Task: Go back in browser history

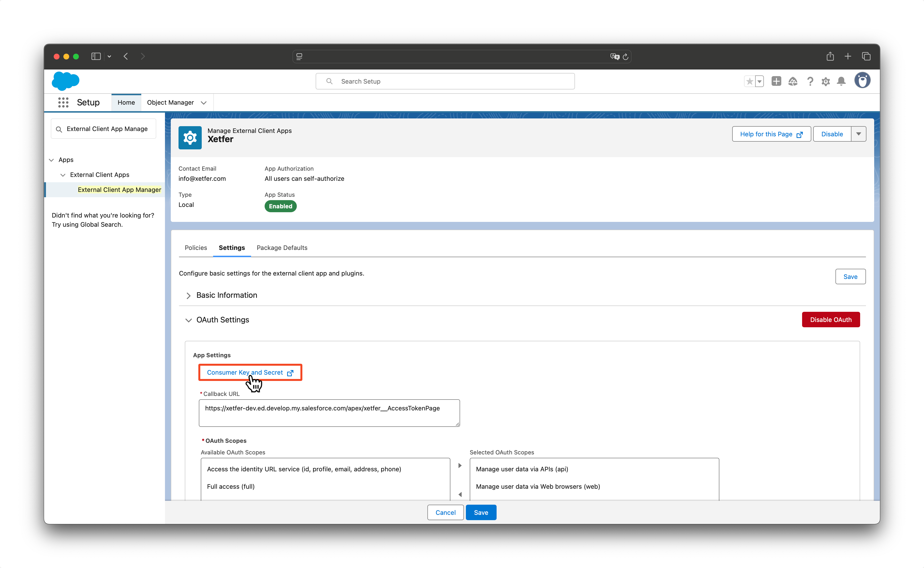Action: click(126, 56)
